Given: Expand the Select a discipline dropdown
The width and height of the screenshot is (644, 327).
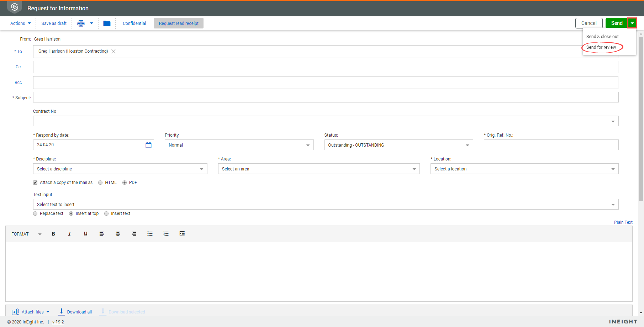Looking at the screenshot, I should [120, 169].
